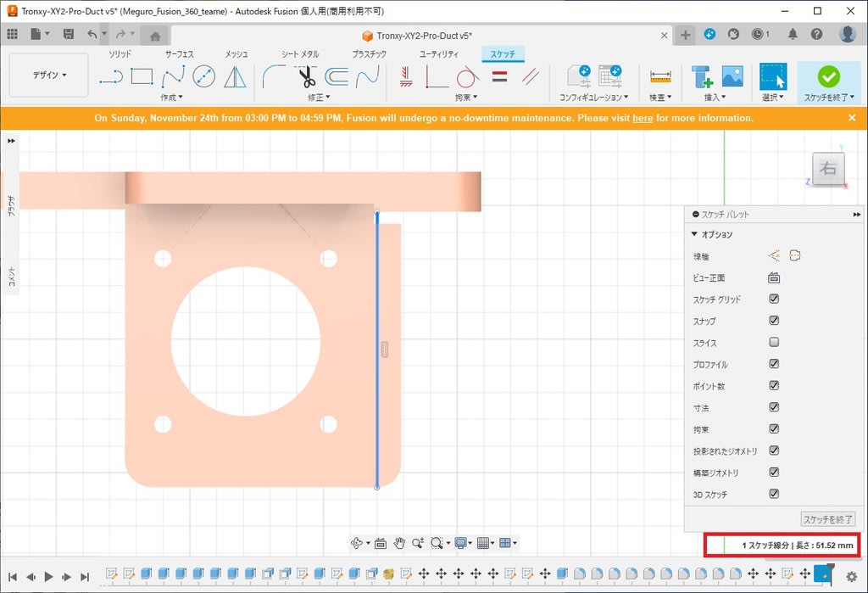
Task: Dismiss the orange maintenance banner
Action: pyautogui.click(x=852, y=117)
